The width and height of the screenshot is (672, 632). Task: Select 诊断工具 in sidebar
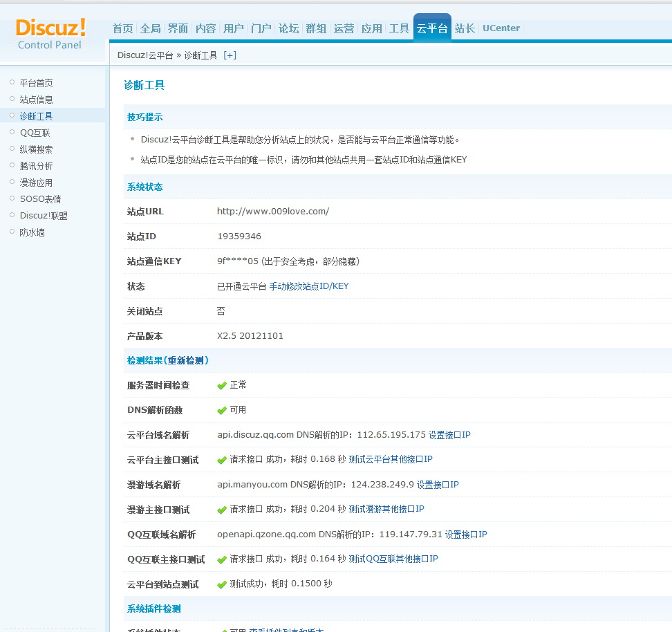[x=37, y=116]
